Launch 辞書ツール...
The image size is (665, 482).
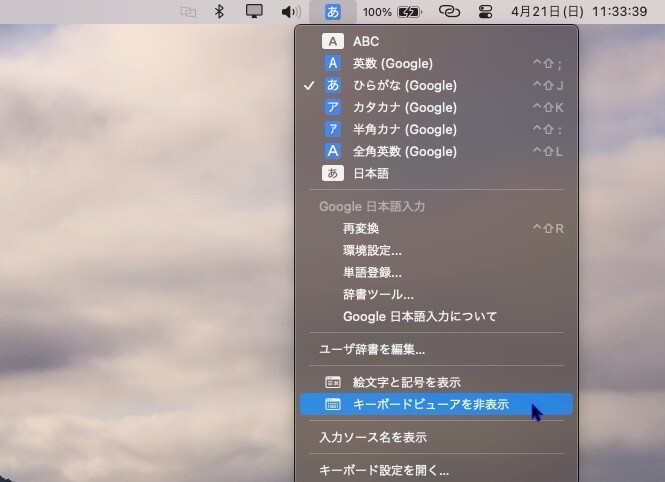436,295
